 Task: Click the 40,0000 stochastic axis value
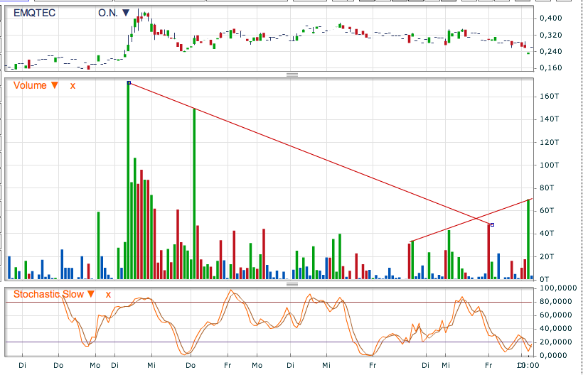tap(556, 329)
